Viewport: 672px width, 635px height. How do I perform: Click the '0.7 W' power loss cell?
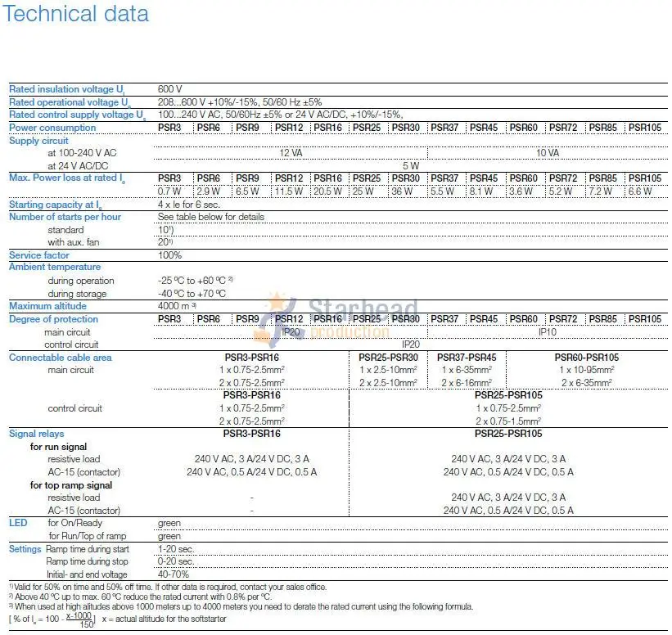point(169,191)
